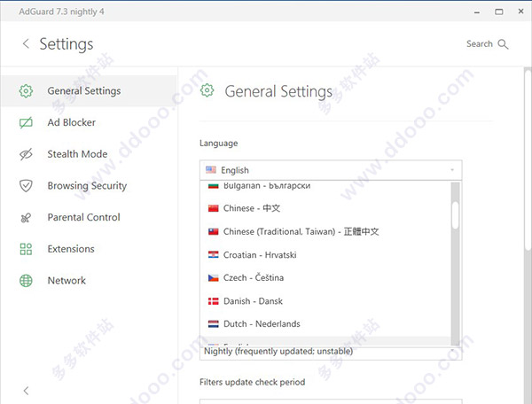
Task: Click the Browsing Security shield icon
Action: click(26, 186)
